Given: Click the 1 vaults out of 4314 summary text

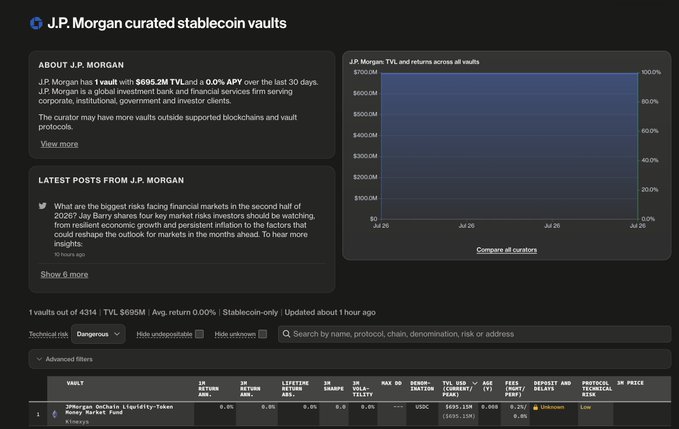Looking at the screenshot, I should (x=63, y=312).
